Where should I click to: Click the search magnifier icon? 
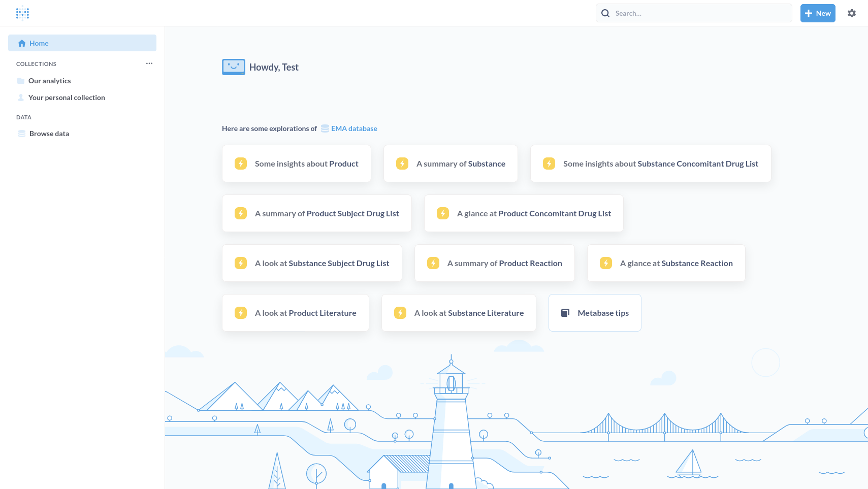point(605,13)
